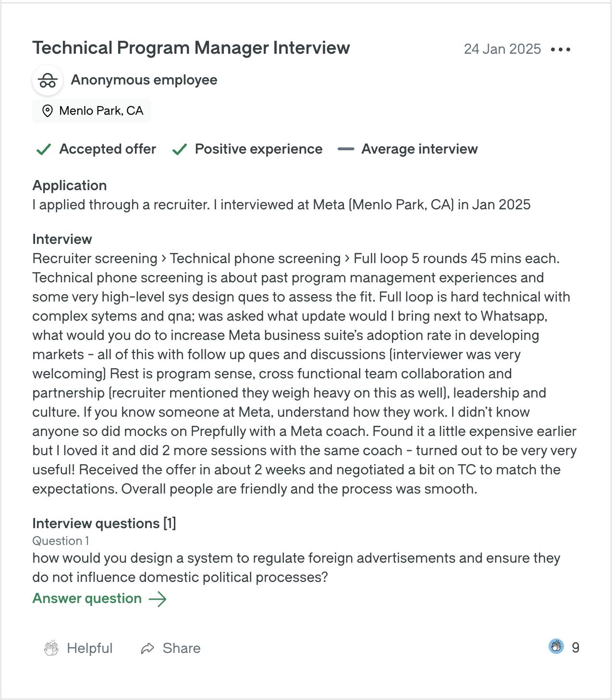The image size is (612, 700).
Task: Click the anonymous employee avatar icon
Action: click(48, 80)
